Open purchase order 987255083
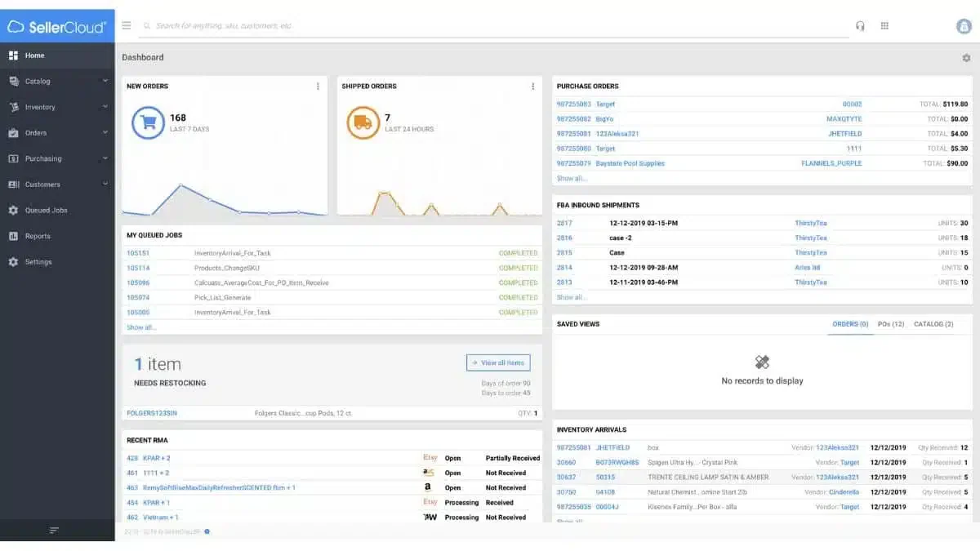 point(574,104)
